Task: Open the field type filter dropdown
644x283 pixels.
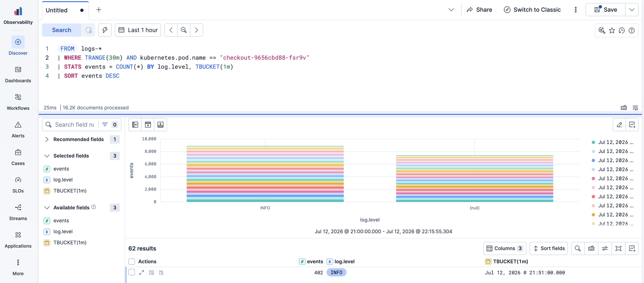Action: coord(110,124)
